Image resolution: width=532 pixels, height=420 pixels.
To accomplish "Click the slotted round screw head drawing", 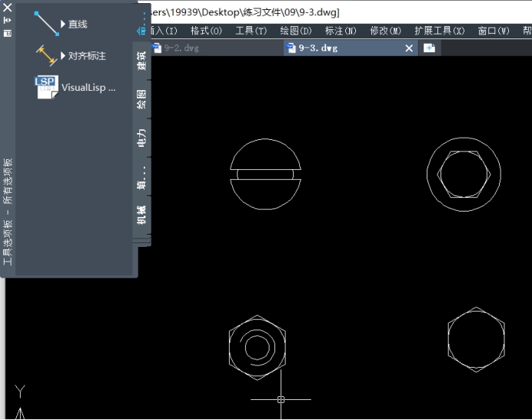I will click(266, 175).
